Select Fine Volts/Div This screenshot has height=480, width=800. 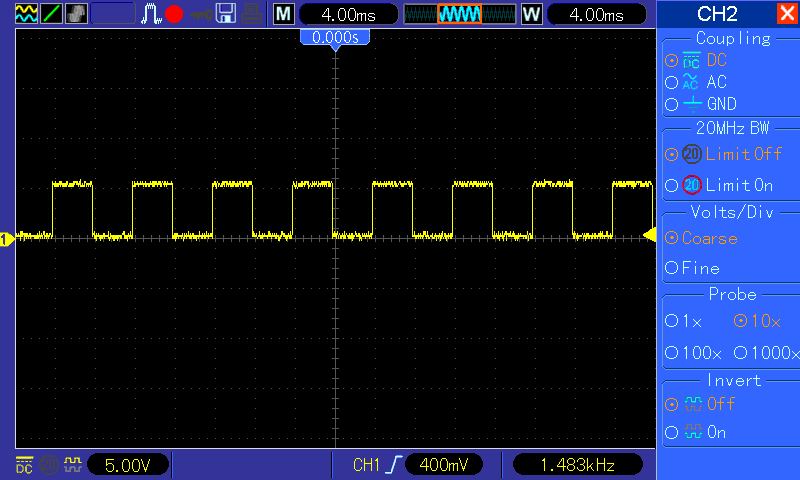(692, 268)
